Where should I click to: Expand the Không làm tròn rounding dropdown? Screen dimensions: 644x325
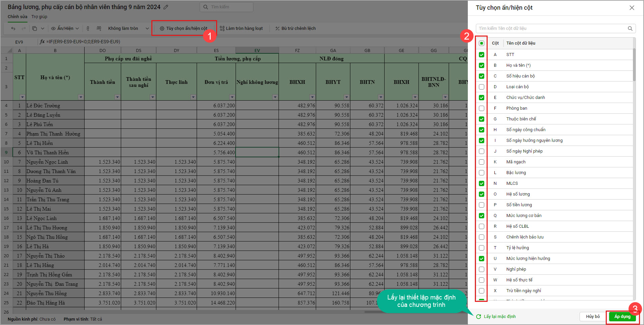coord(147,29)
